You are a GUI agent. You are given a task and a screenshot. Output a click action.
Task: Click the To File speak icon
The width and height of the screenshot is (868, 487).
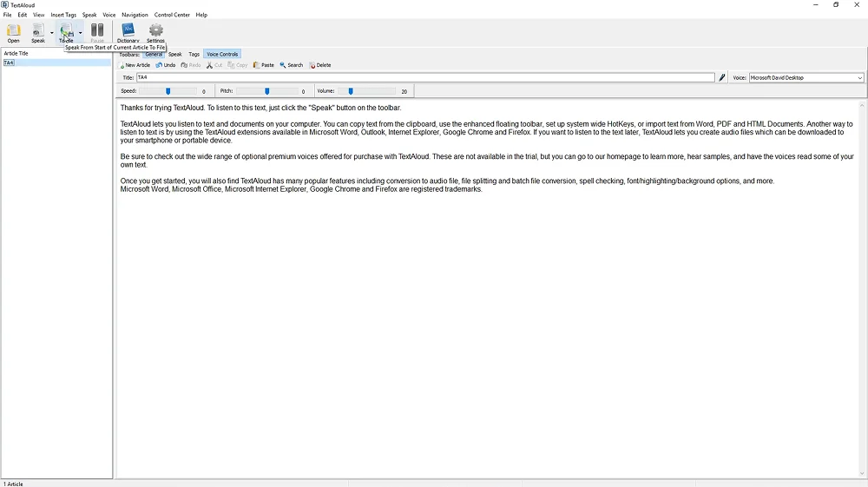(x=66, y=32)
